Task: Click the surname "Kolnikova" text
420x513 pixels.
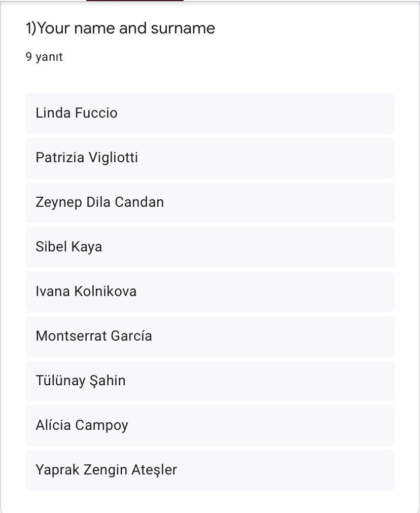Action: pyautogui.click(x=105, y=291)
